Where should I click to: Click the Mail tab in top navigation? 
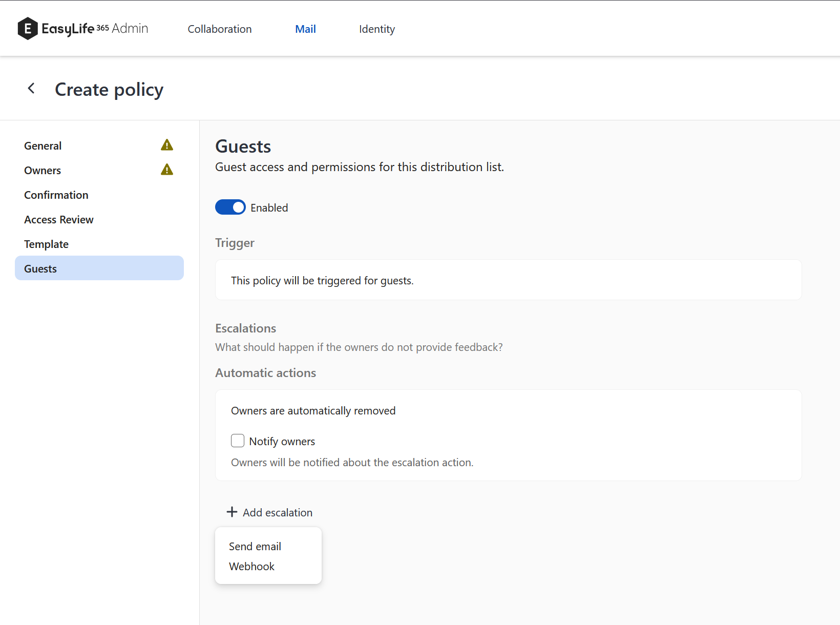tap(305, 29)
